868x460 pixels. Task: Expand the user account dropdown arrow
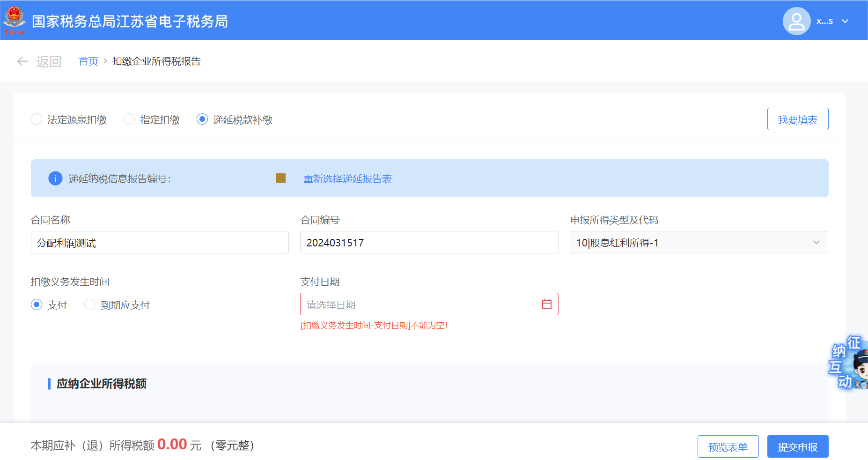click(x=845, y=21)
